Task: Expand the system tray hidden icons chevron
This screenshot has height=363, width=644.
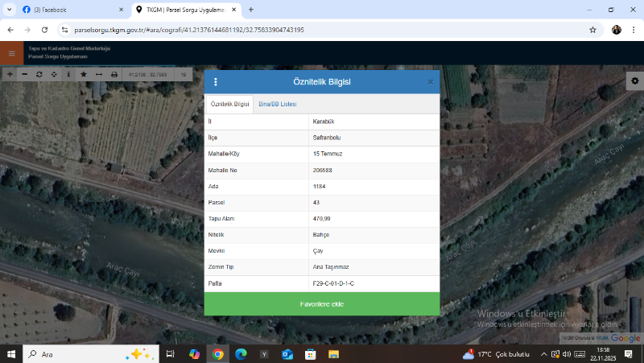Action: 544,354
